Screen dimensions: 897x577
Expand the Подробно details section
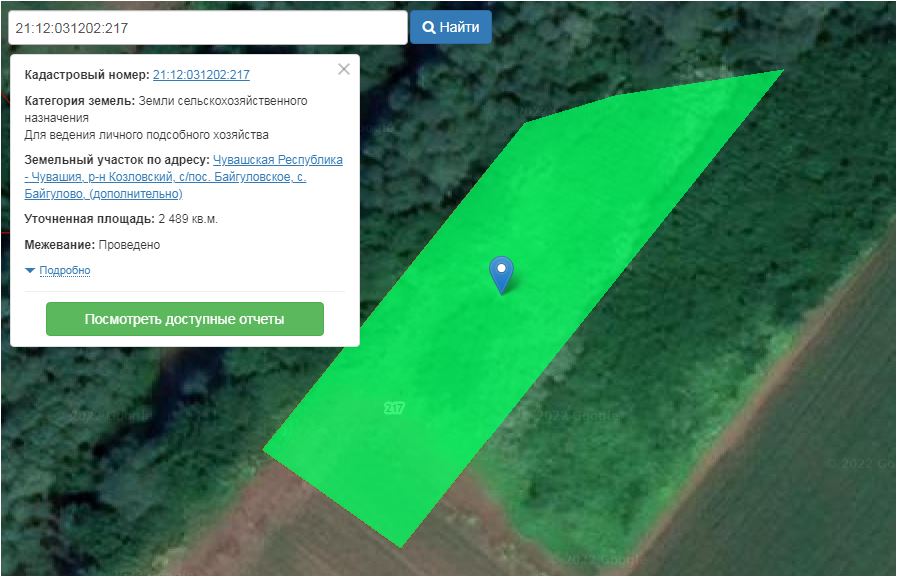click(x=64, y=270)
